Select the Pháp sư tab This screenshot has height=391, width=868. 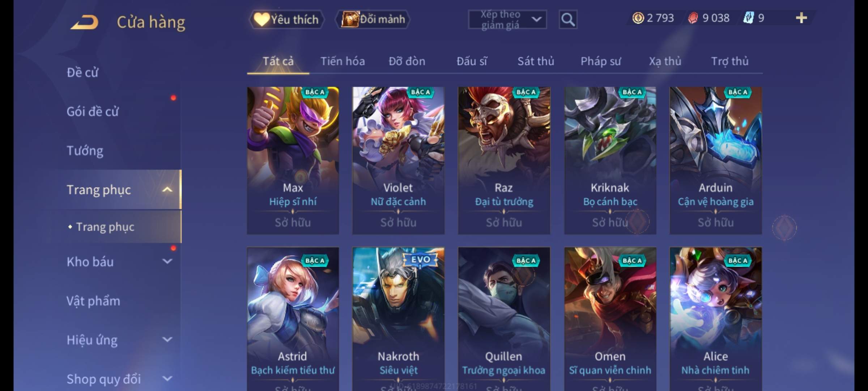(x=601, y=61)
